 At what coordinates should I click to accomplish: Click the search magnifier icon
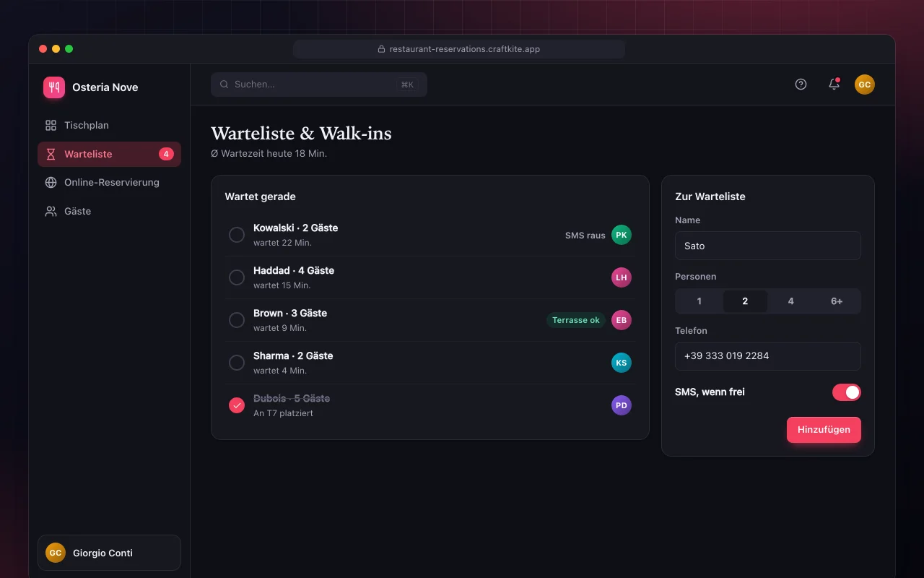tap(225, 85)
